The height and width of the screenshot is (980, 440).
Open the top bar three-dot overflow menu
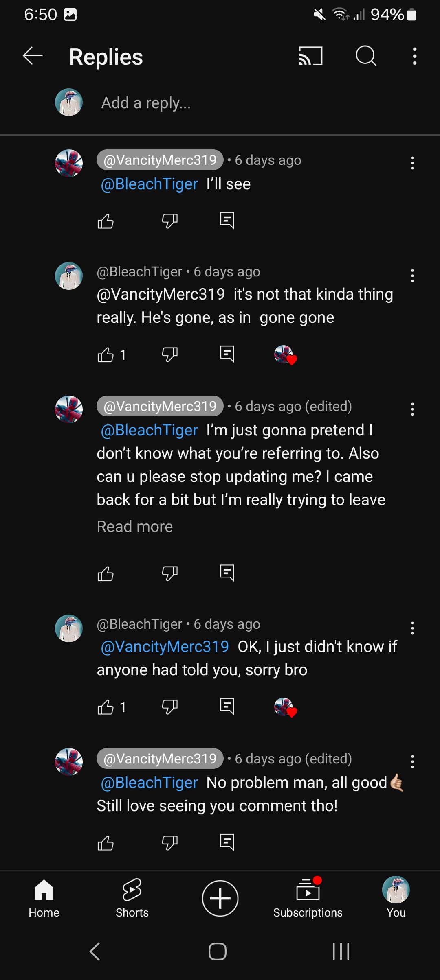click(x=414, y=56)
